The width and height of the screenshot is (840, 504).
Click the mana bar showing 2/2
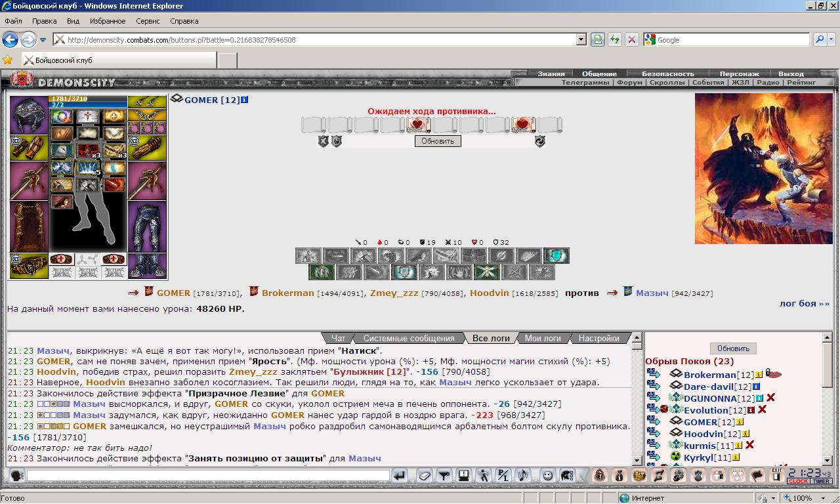tap(88, 105)
